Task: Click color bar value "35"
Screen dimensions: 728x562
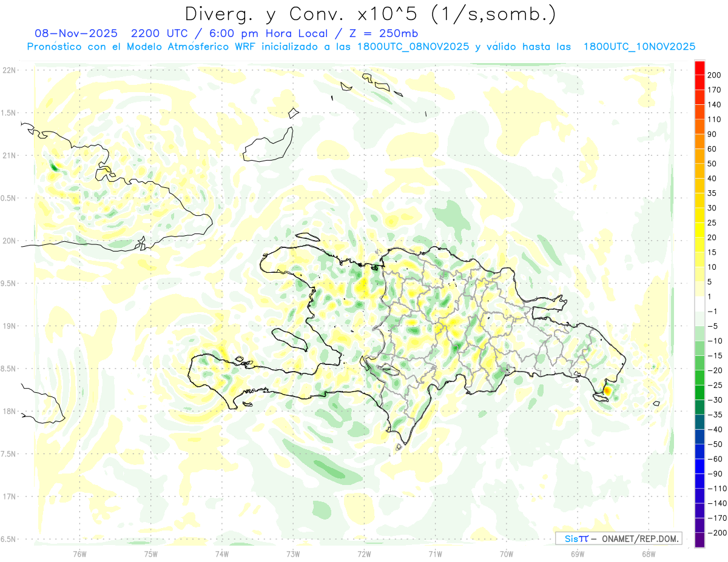Action: [712, 193]
